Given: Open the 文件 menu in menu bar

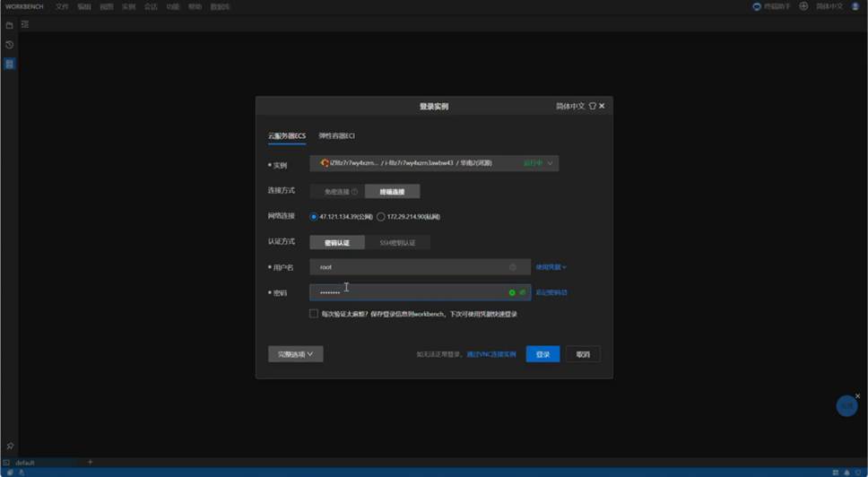Looking at the screenshot, I should 62,6.
